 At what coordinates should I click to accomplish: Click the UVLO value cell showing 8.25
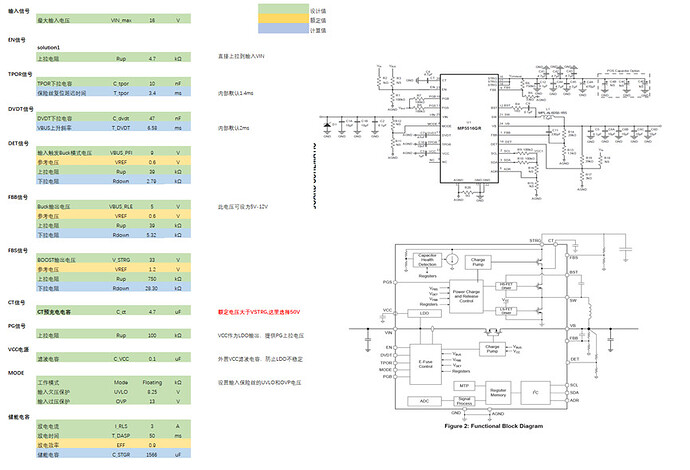click(x=152, y=392)
